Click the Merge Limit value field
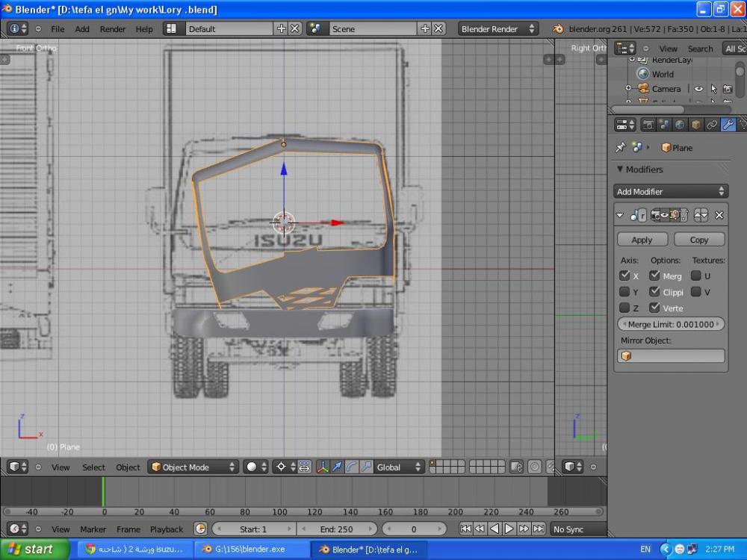The width and height of the screenshot is (747, 560). point(670,324)
